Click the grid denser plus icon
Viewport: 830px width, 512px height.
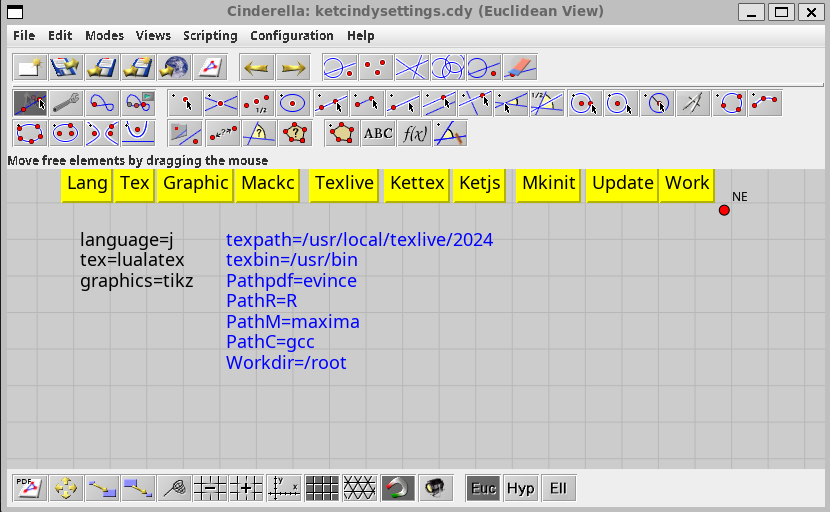(246, 488)
